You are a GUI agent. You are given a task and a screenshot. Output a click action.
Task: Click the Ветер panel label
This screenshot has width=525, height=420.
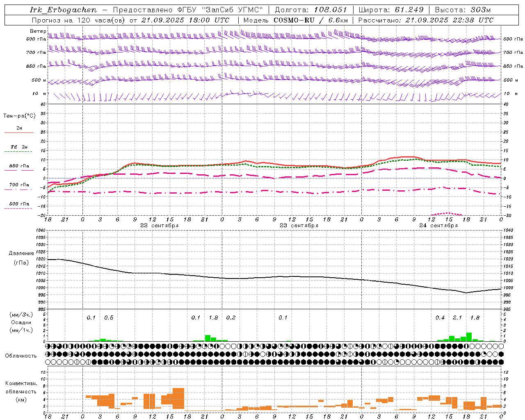click(38, 31)
